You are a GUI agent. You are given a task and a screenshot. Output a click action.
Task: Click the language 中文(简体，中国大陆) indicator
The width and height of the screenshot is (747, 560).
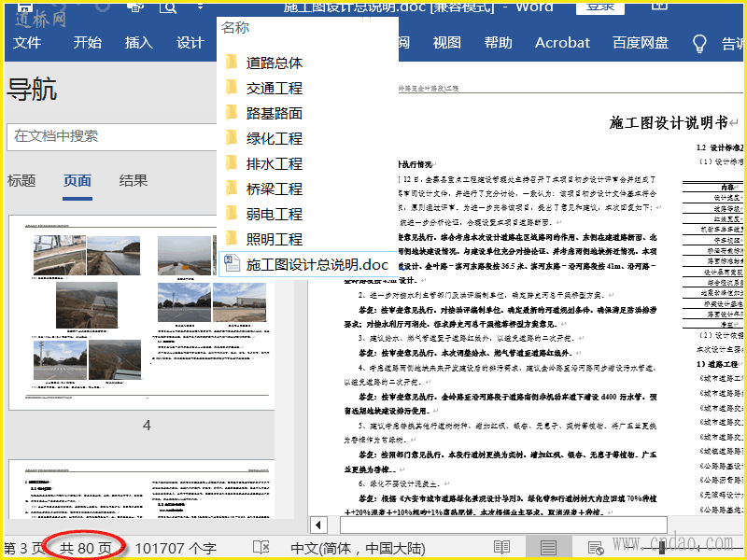click(x=358, y=548)
